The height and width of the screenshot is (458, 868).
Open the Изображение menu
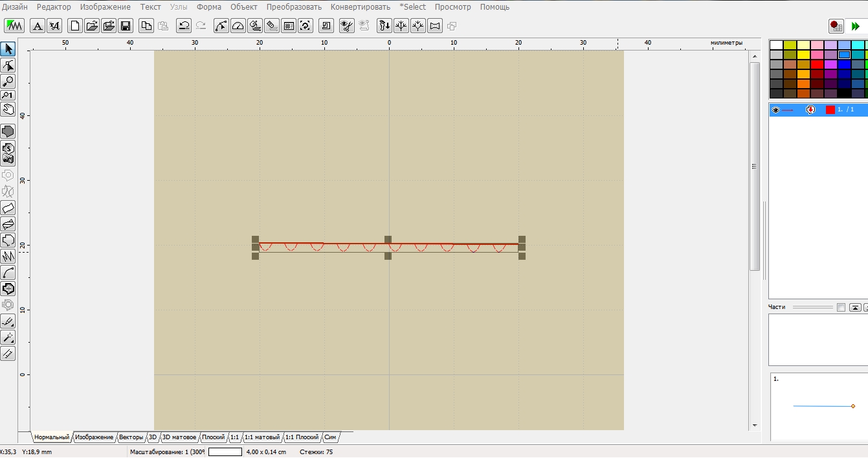(106, 7)
